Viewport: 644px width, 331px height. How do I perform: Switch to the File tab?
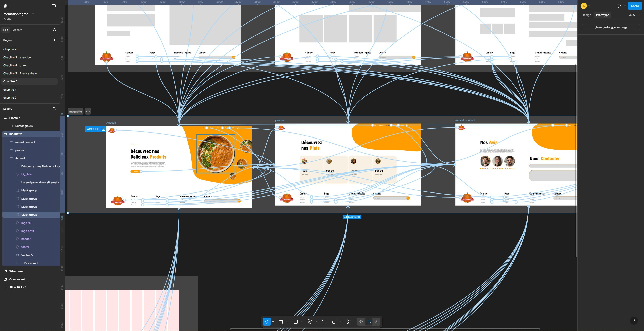(6, 30)
